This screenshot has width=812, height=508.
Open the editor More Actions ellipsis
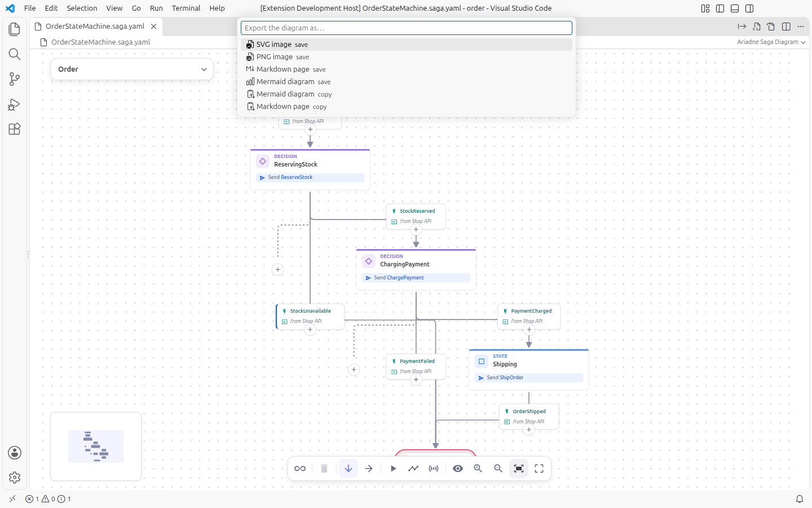(x=801, y=27)
